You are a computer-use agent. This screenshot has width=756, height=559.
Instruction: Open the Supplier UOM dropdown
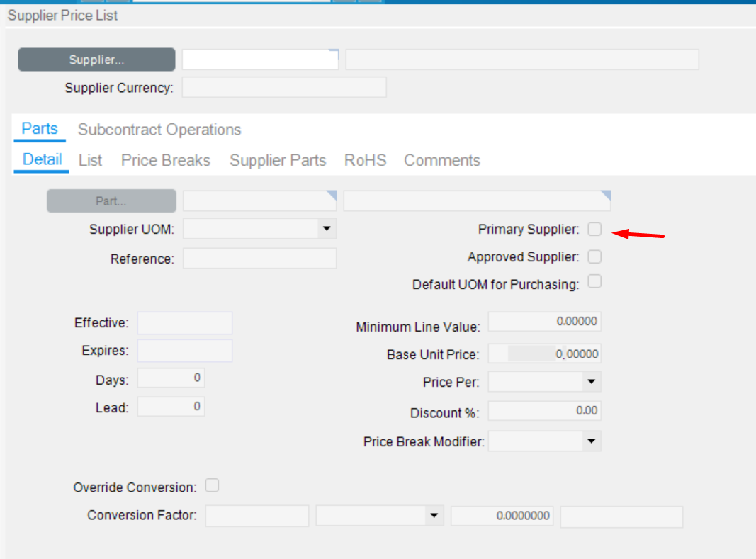(327, 229)
